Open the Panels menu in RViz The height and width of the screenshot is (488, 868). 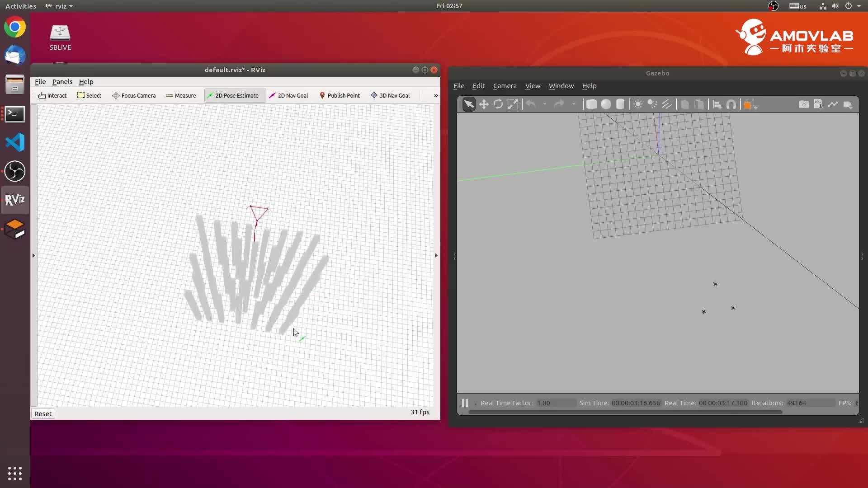point(62,82)
